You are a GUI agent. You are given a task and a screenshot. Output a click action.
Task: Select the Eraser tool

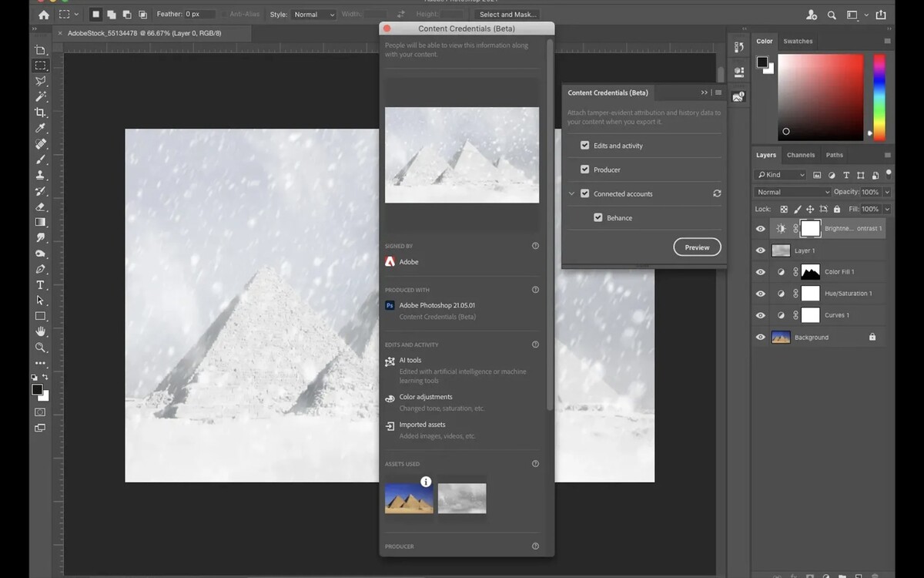(x=41, y=207)
